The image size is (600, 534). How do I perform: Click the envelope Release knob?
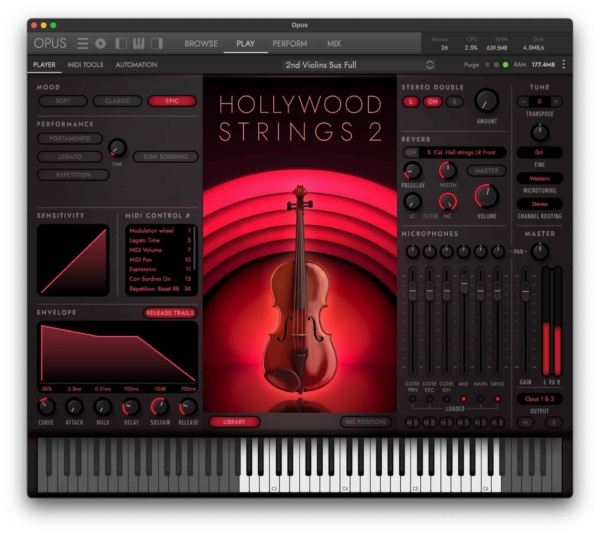tap(188, 407)
